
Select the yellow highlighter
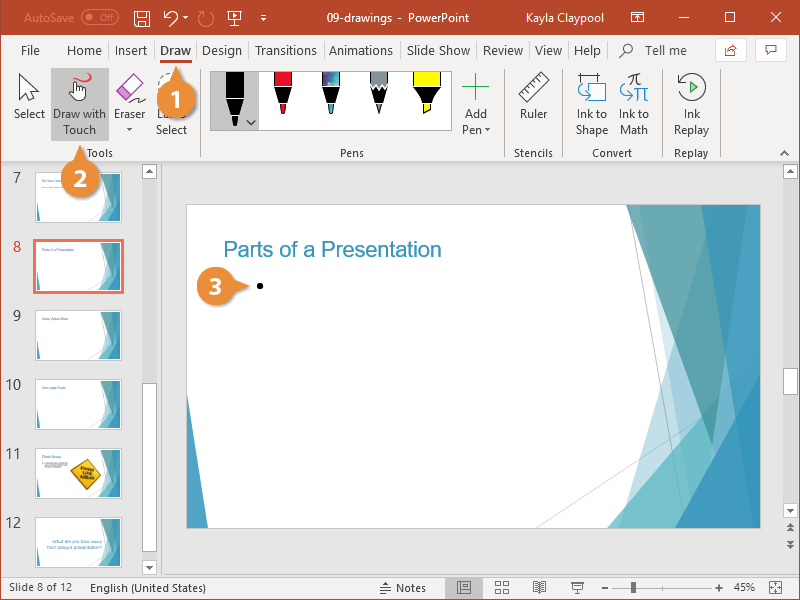click(427, 93)
